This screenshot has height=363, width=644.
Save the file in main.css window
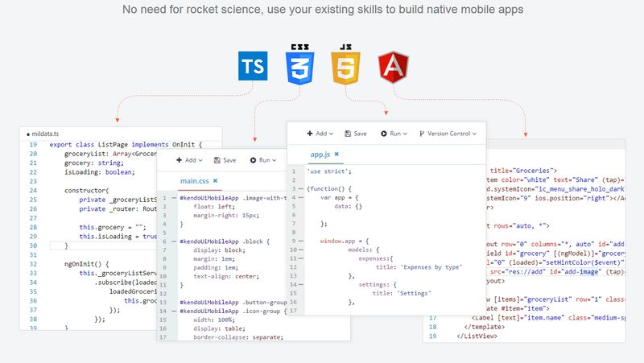tap(225, 160)
